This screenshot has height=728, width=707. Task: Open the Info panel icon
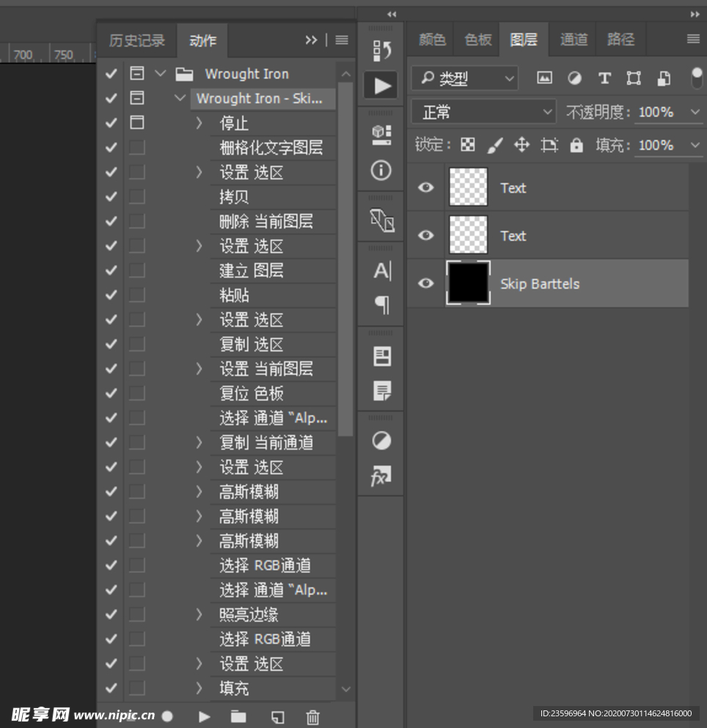tap(381, 170)
